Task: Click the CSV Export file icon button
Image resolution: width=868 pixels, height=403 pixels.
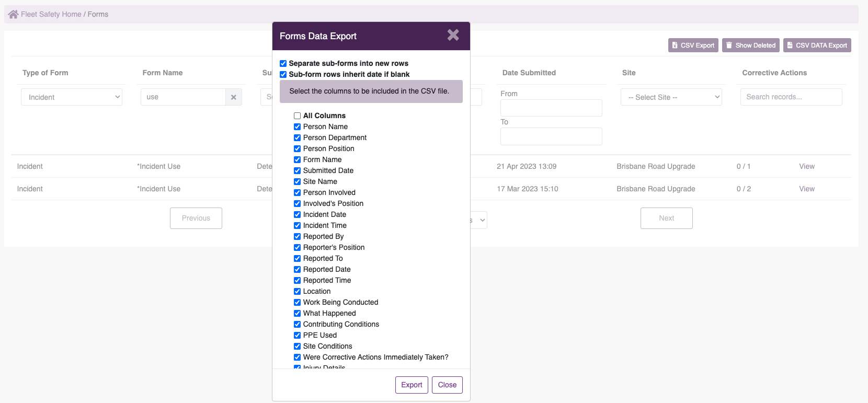Action: pos(693,45)
